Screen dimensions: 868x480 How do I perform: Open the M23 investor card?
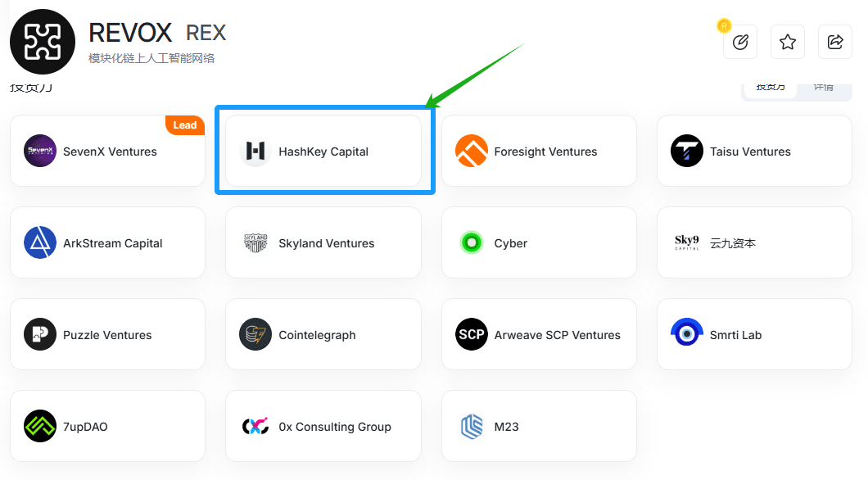(539, 426)
